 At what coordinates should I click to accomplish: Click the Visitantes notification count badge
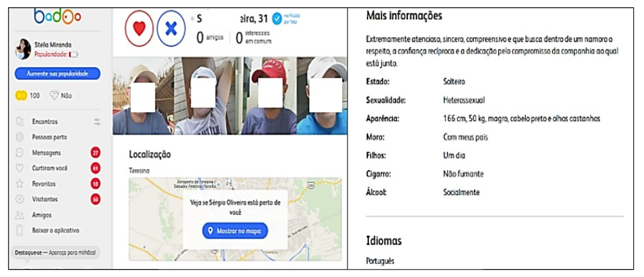pos(96,199)
